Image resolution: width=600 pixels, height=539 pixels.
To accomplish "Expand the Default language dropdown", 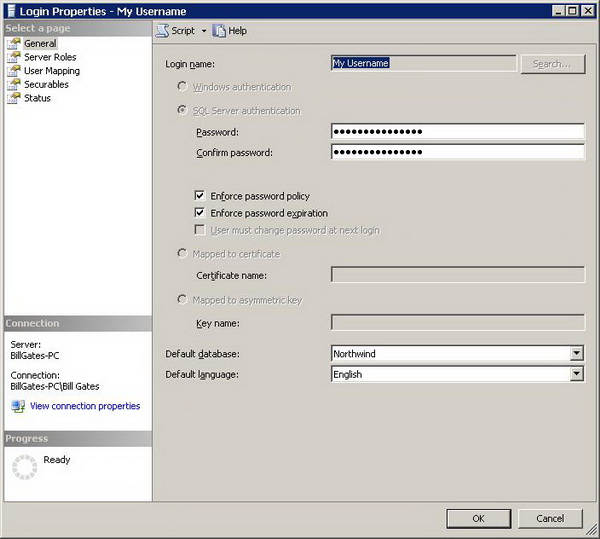I will point(576,374).
